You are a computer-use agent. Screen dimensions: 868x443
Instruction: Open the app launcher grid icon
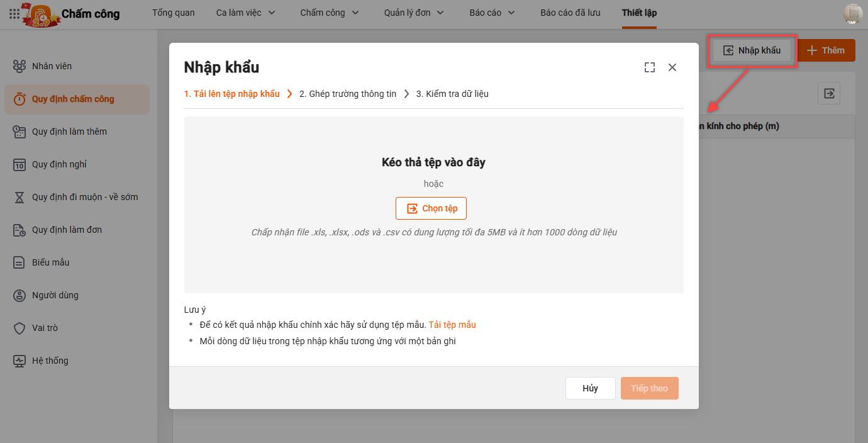14,13
